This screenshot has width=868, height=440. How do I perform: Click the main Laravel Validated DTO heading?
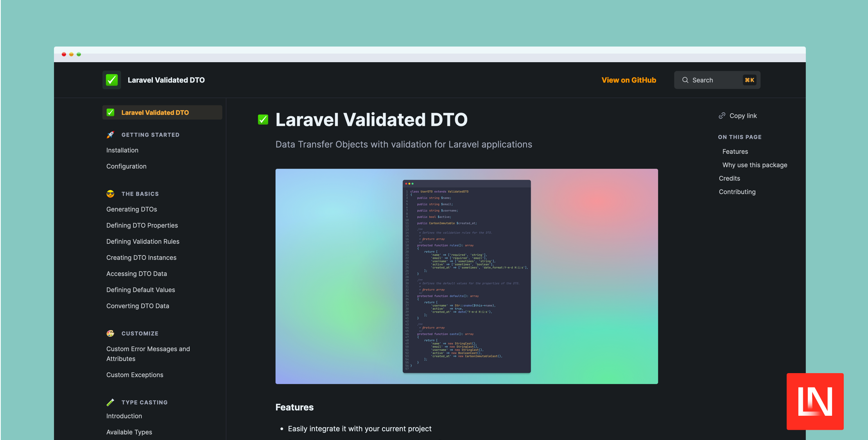[371, 120]
